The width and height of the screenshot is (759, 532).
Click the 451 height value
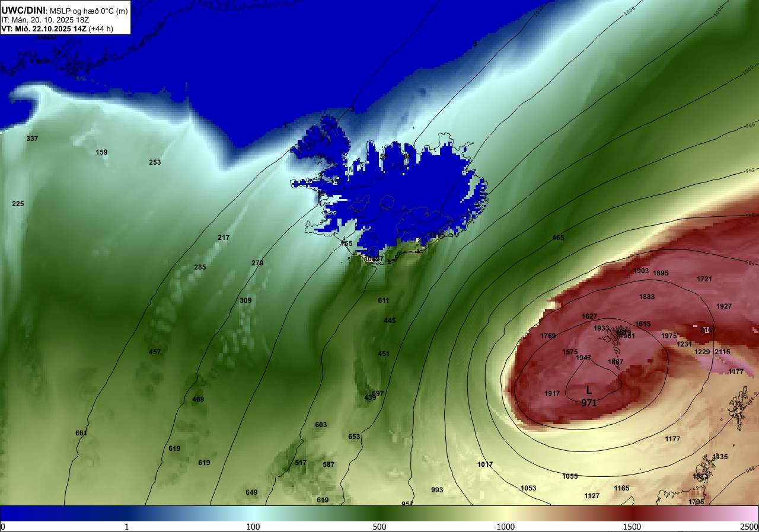pyautogui.click(x=384, y=354)
